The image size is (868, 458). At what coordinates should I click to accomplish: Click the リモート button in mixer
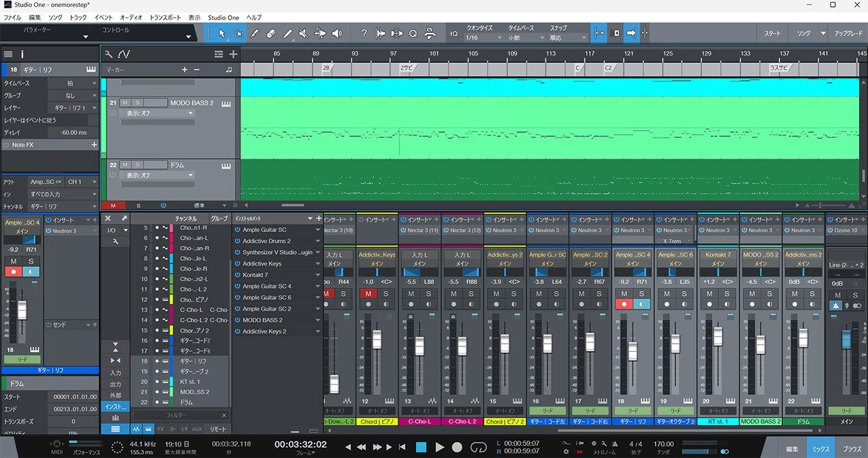(x=218, y=429)
